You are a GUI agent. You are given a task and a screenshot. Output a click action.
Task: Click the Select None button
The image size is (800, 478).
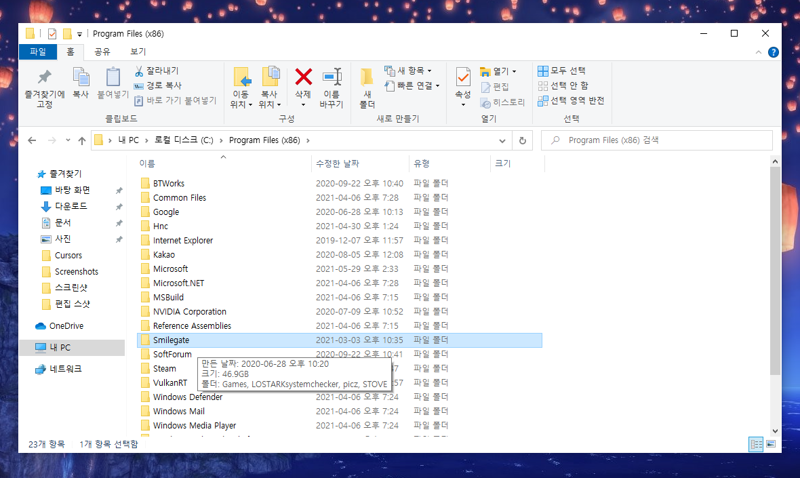563,85
